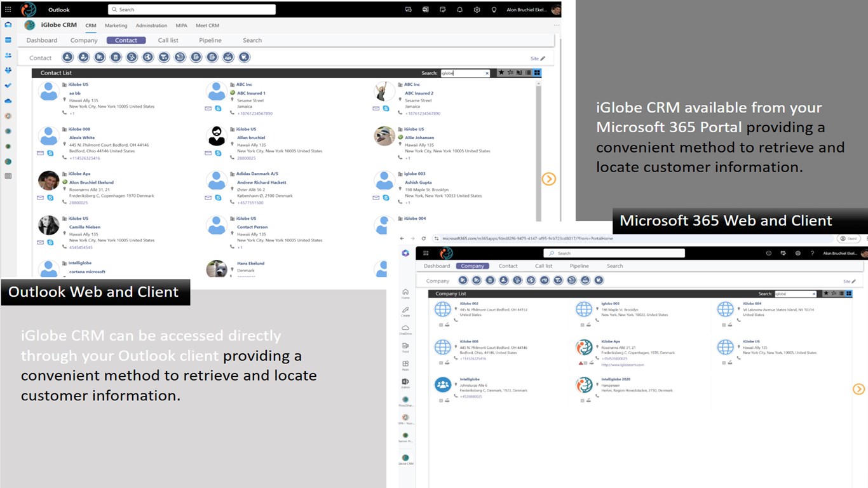868x488 pixels.
Task: Open the Outlook app launcher waffle icon
Action: [8, 10]
